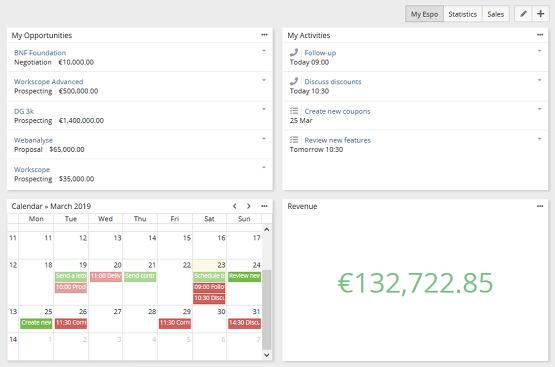
Task: Open 11:30 event on Friday the 29th
Action: [x=175, y=323]
